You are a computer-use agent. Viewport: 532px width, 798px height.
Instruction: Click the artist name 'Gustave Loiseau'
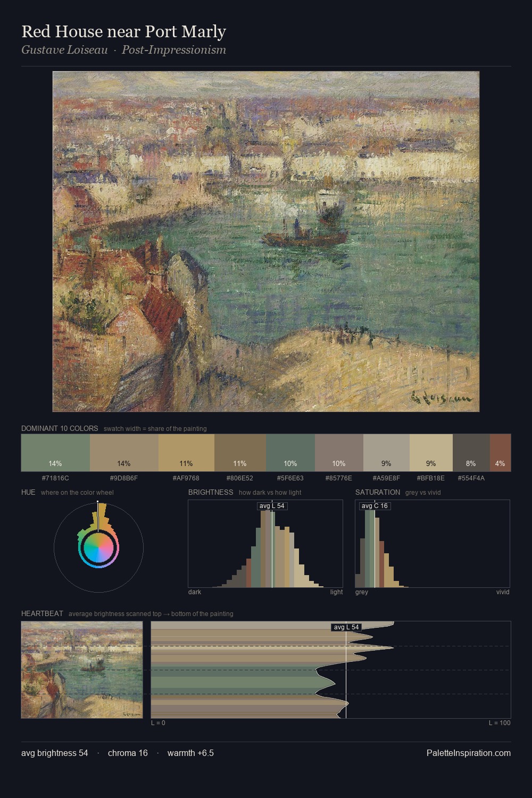(x=64, y=50)
